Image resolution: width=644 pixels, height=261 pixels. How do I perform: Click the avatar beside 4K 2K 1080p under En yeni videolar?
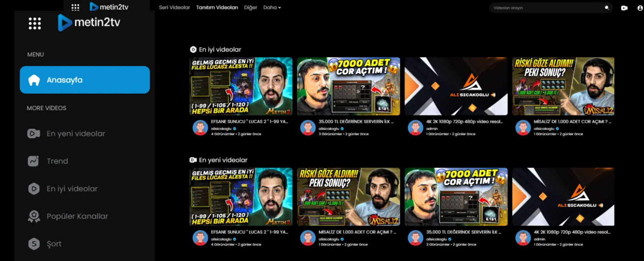tap(523, 238)
